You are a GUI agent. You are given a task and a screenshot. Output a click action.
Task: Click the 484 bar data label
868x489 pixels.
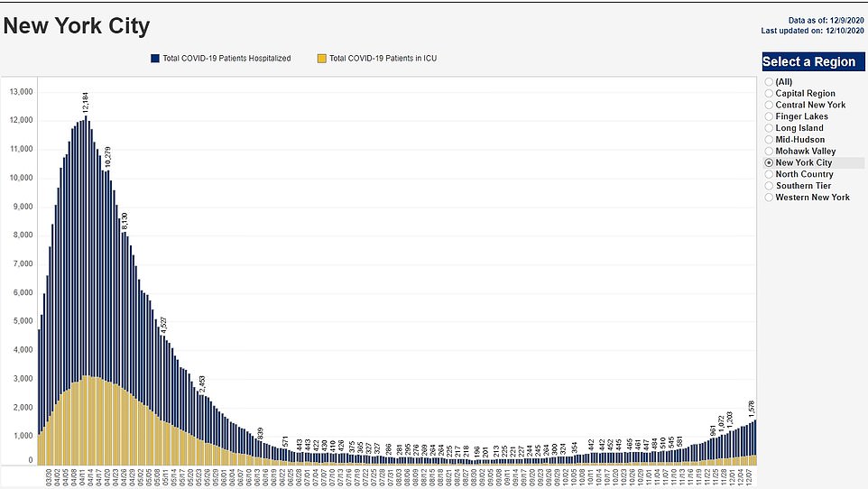(x=654, y=445)
